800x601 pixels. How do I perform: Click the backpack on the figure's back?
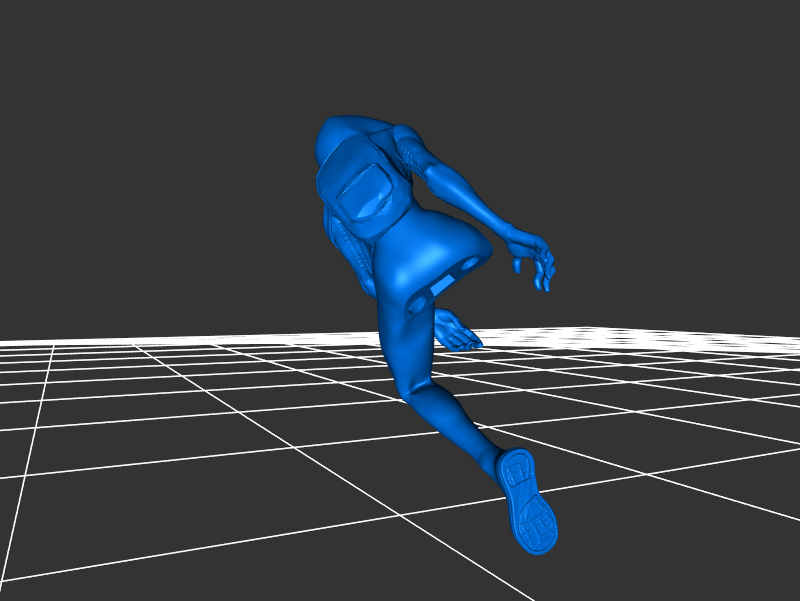pos(361,192)
